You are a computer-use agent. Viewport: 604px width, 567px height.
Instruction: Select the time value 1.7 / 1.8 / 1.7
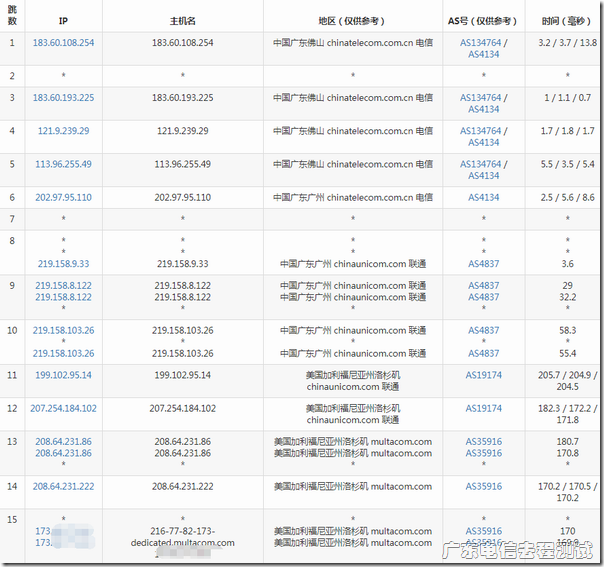pyautogui.click(x=567, y=131)
